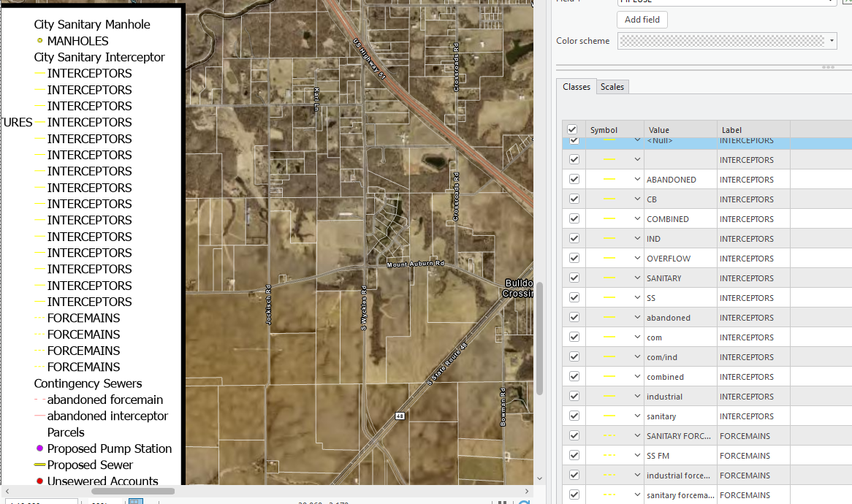This screenshot has width=852, height=504.
Task: Uncheck the CB class checkbox
Action: click(574, 199)
